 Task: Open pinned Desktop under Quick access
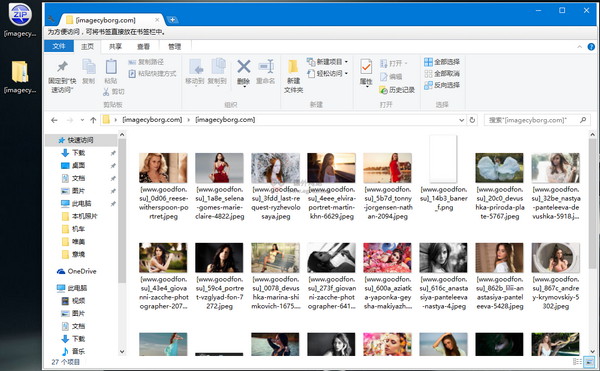[78, 165]
